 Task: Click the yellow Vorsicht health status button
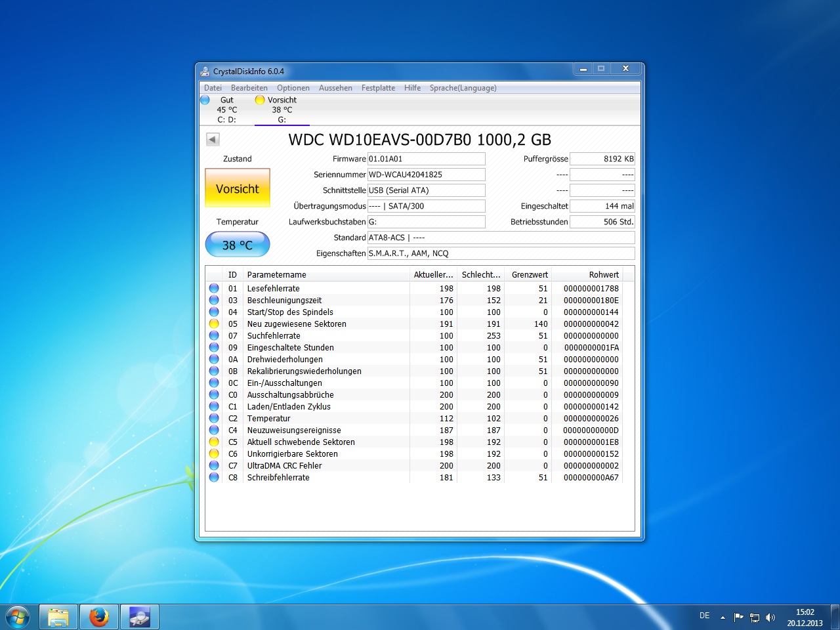[238, 188]
